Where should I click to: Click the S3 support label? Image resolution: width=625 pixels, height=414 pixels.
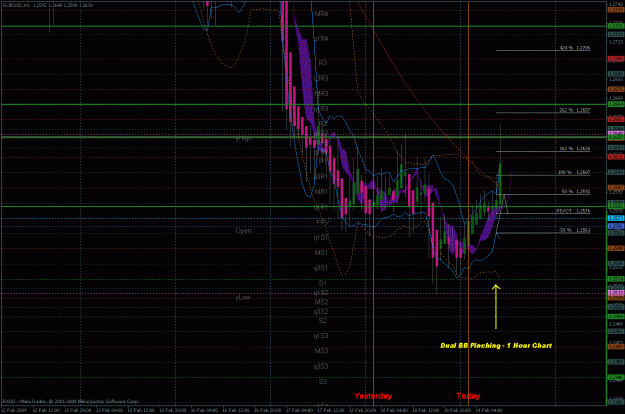(323, 381)
